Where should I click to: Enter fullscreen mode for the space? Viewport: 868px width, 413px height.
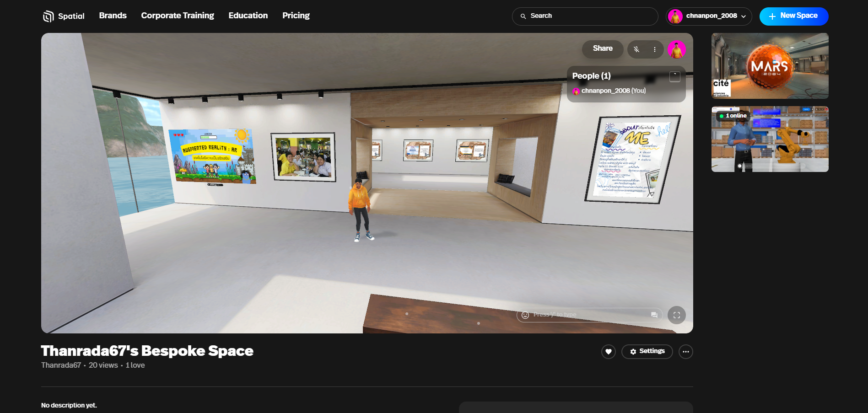676,315
